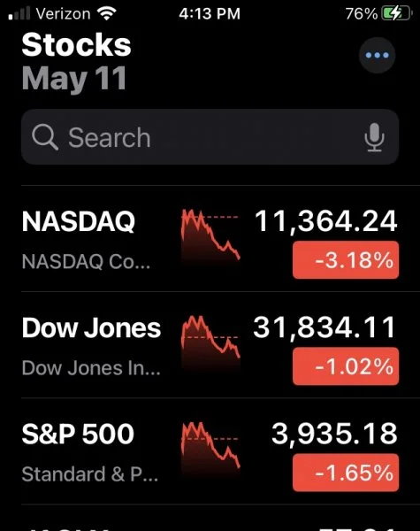420x531 pixels.
Task: Tap the Dow Jones price 31,834.11
Action: pos(325,327)
